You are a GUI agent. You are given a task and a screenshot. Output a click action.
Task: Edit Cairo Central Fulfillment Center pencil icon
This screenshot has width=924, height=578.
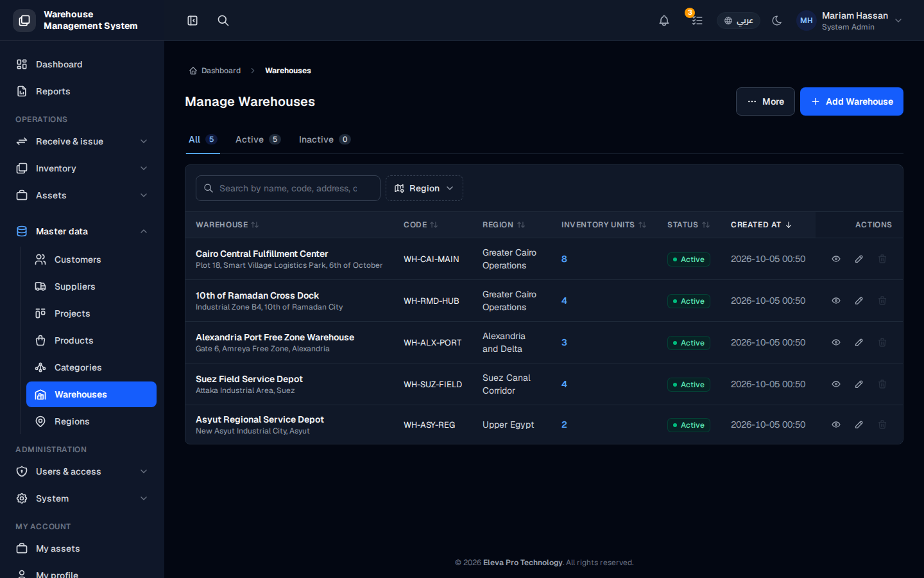(859, 259)
